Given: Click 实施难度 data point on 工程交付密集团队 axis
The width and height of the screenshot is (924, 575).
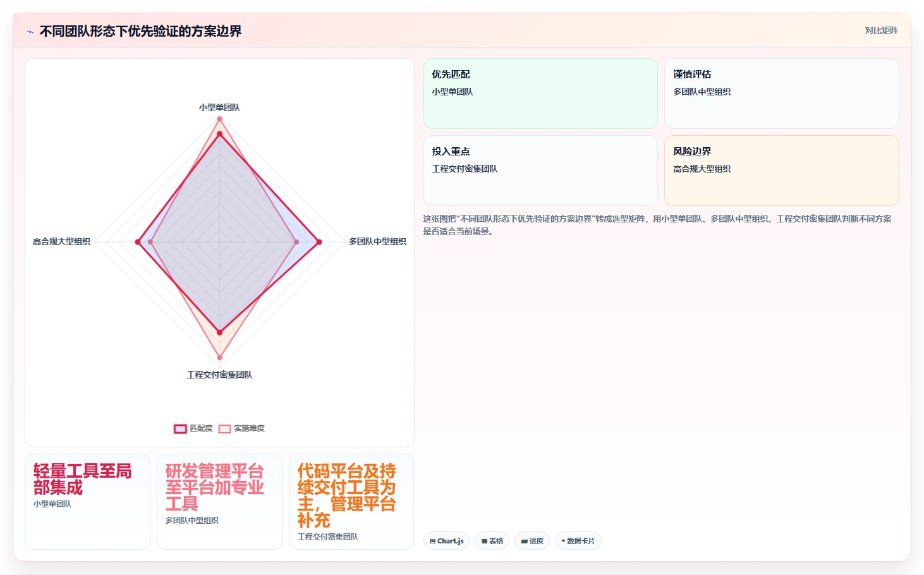Looking at the screenshot, I should [219, 358].
